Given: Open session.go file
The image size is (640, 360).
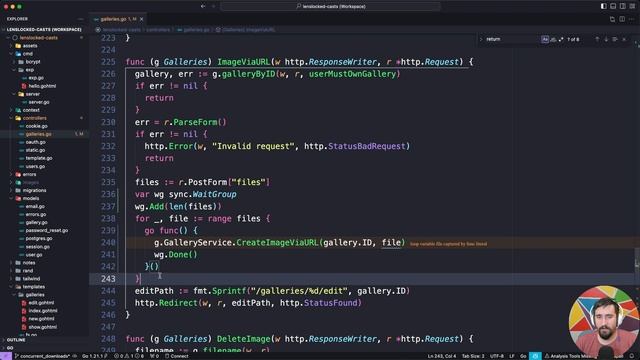Looking at the screenshot, I should click(x=38, y=247).
